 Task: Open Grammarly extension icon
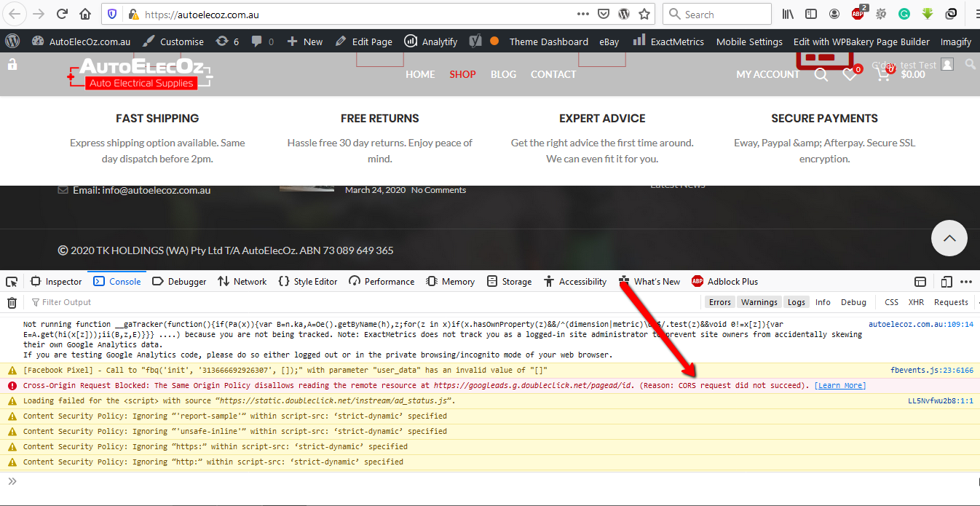(x=904, y=14)
